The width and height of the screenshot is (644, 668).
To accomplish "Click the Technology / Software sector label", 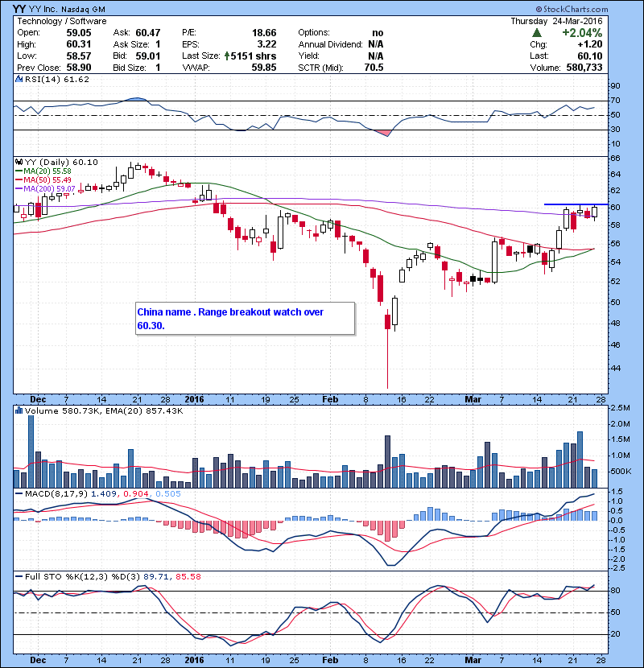I will (x=62, y=21).
